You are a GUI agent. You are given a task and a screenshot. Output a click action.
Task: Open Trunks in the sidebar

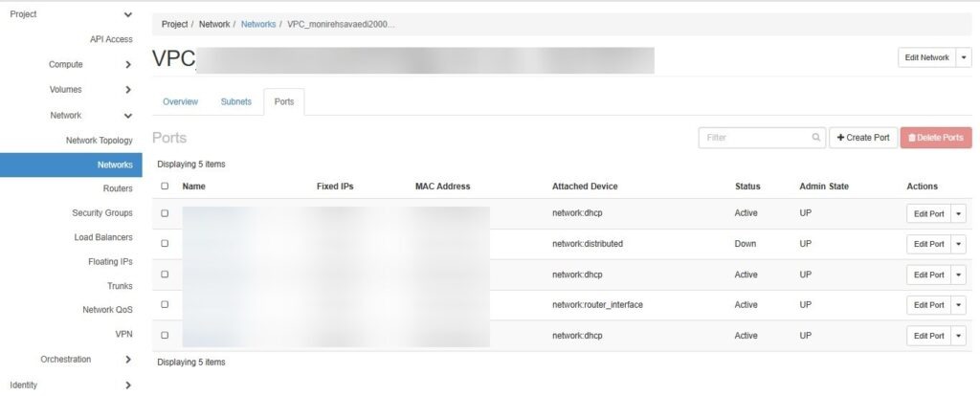[120, 286]
